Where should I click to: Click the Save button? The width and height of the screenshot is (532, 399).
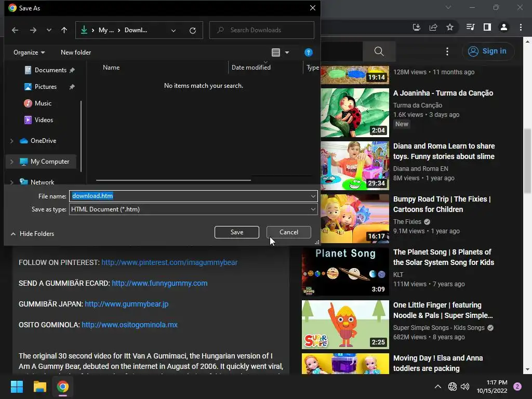pos(237,232)
